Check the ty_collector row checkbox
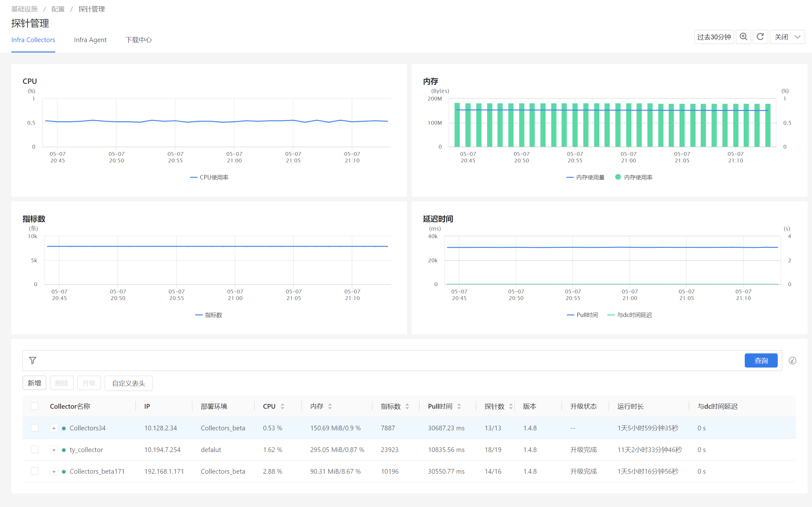Image resolution: width=812 pixels, height=507 pixels. pyautogui.click(x=35, y=450)
